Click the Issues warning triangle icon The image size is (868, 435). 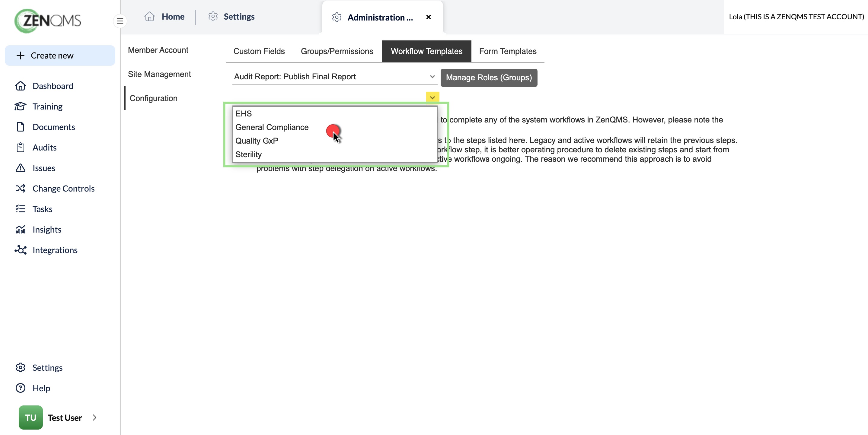tap(21, 168)
